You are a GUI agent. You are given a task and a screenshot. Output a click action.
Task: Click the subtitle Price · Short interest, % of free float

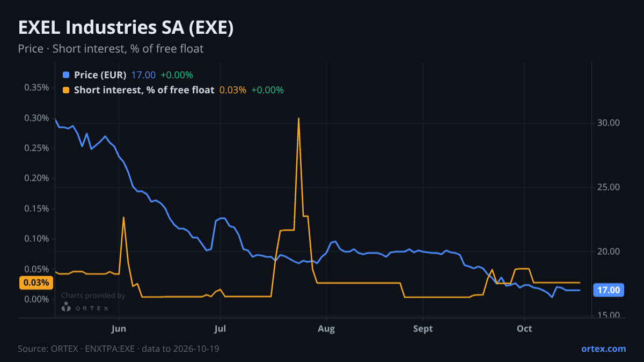111,49
